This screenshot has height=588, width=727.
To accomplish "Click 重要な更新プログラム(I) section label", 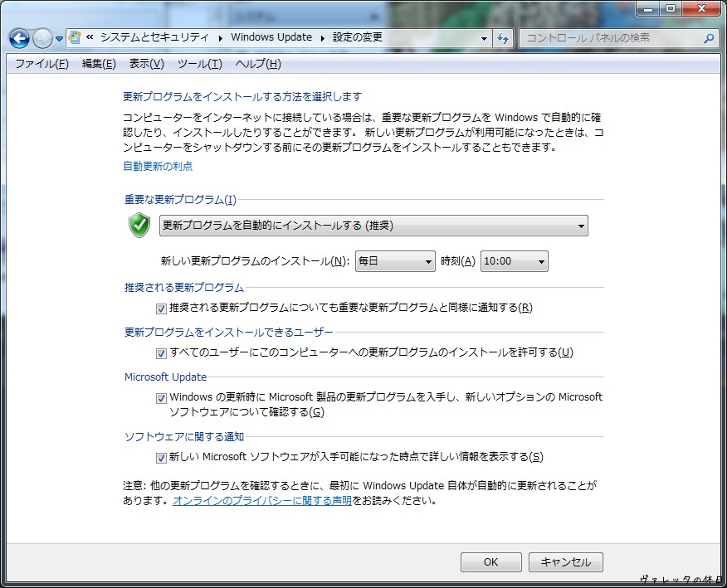I will tap(180, 200).
